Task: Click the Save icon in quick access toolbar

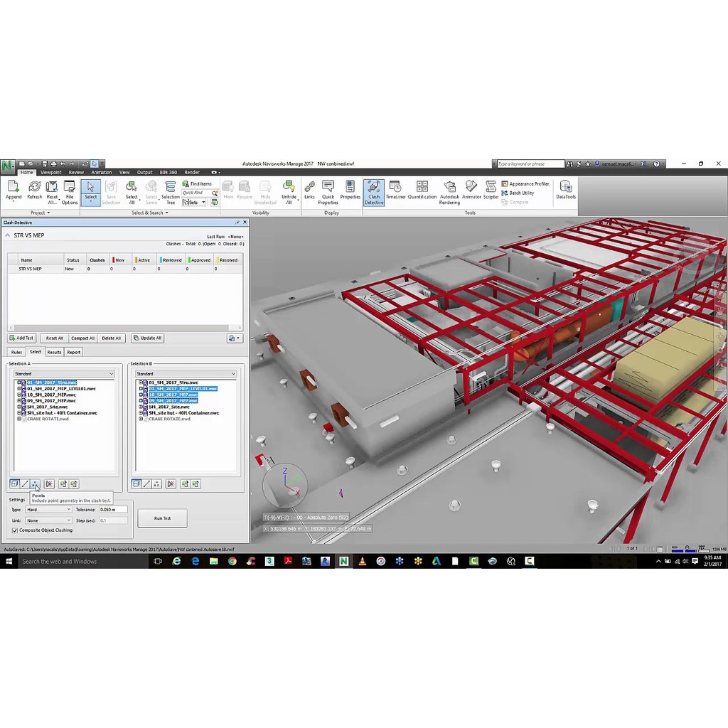Action: point(45,164)
